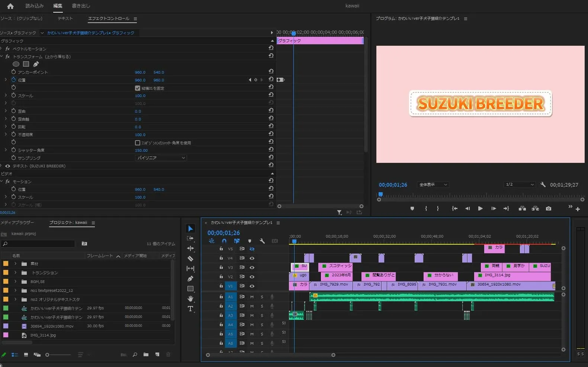Screen dimensions: 588x367
Task: Switch to the メディアブラウザー panel tab
Action: pos(17,222)
